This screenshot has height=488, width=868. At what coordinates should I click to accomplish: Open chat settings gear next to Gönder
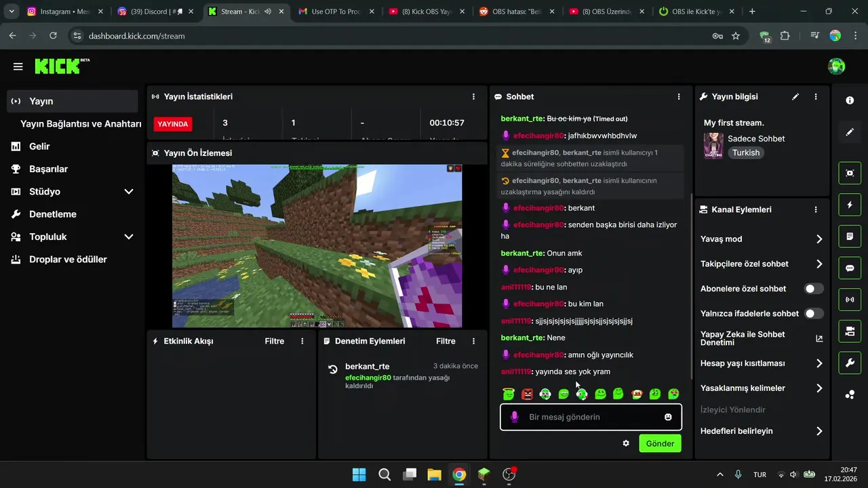(x=626, y=443)
